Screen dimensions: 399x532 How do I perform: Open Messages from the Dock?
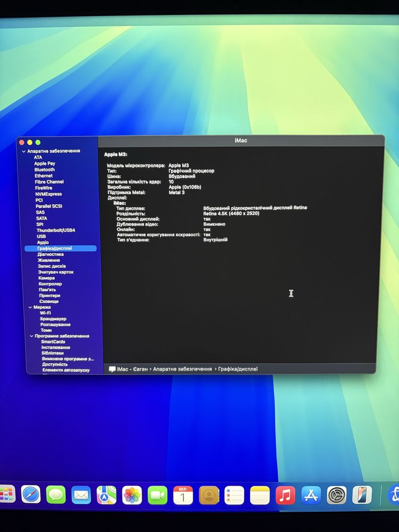point(56,495)
